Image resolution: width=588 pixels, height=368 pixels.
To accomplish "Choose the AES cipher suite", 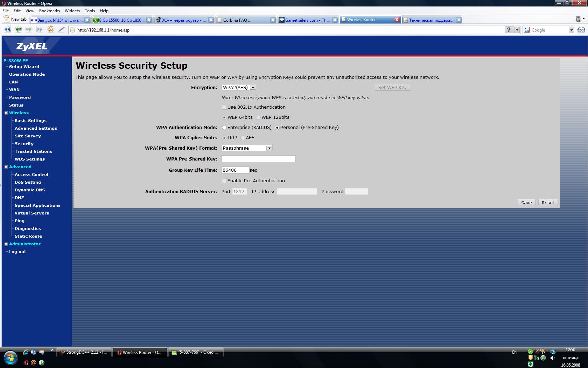I will pyautogui.click(x=243, y=138).
